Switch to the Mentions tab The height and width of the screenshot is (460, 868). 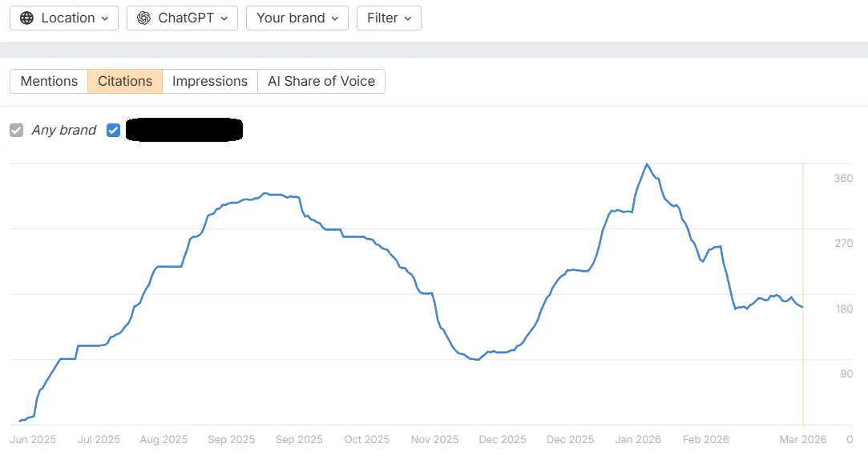tap(49, 82)
